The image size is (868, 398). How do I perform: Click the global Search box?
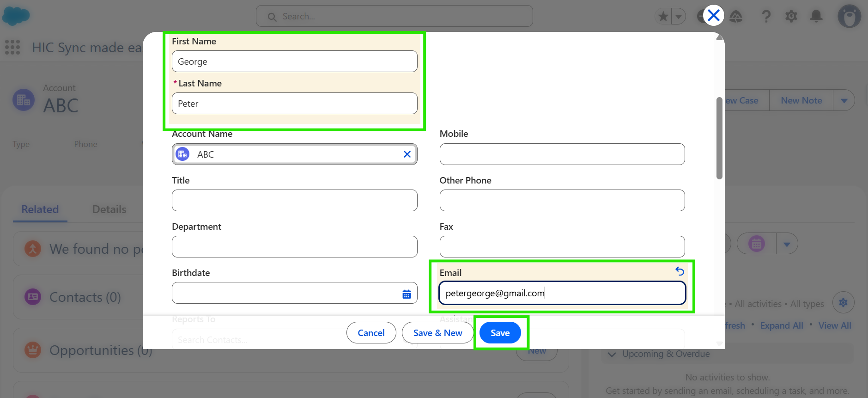coord(394,16)
